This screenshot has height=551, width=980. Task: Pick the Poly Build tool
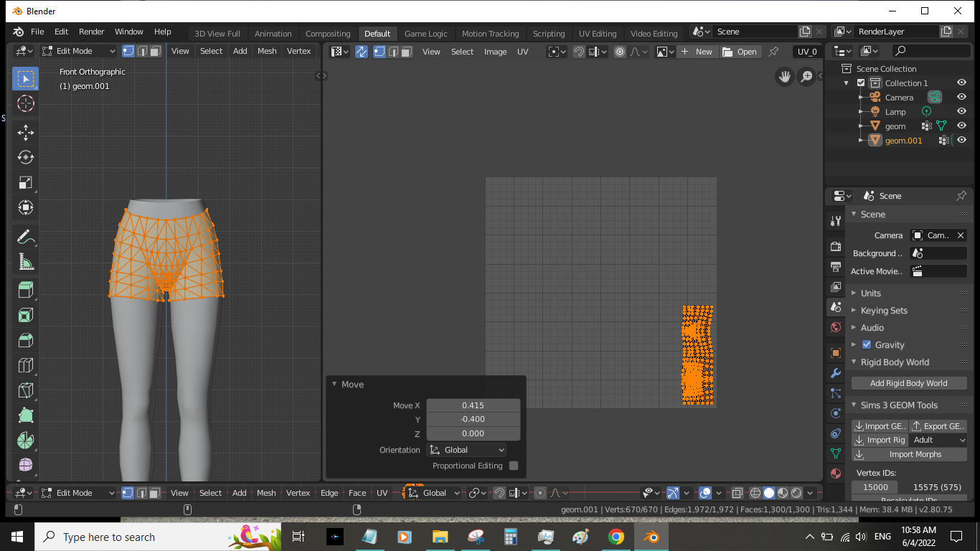click(x=25, y=415)
